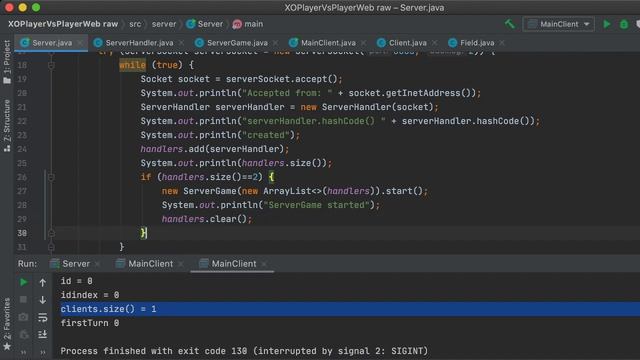Click the src breadcrumb
640x360 pixels.
[135, 24]
